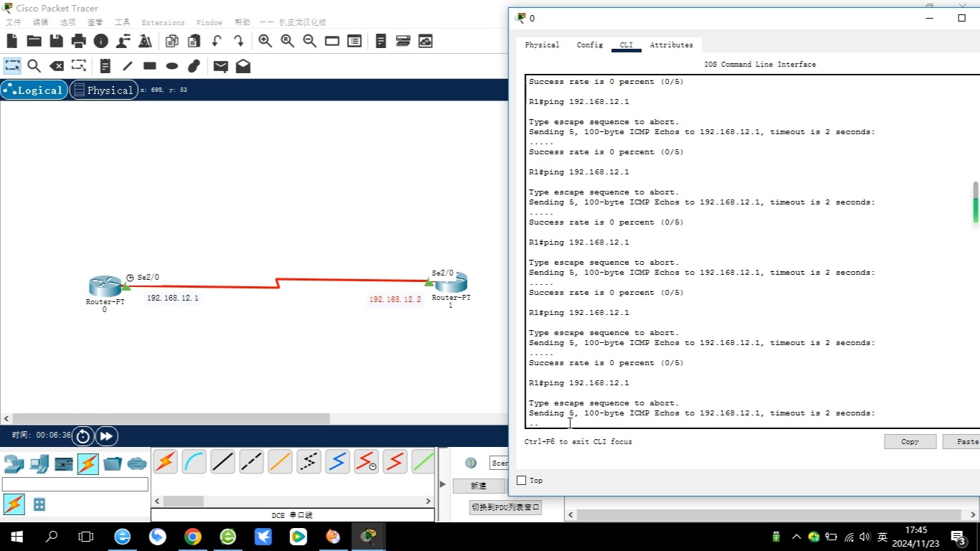The height and width of the screenshot is (551, 980).
Task: Pick the Draw Rectangle tool
Action: point(149,66)
